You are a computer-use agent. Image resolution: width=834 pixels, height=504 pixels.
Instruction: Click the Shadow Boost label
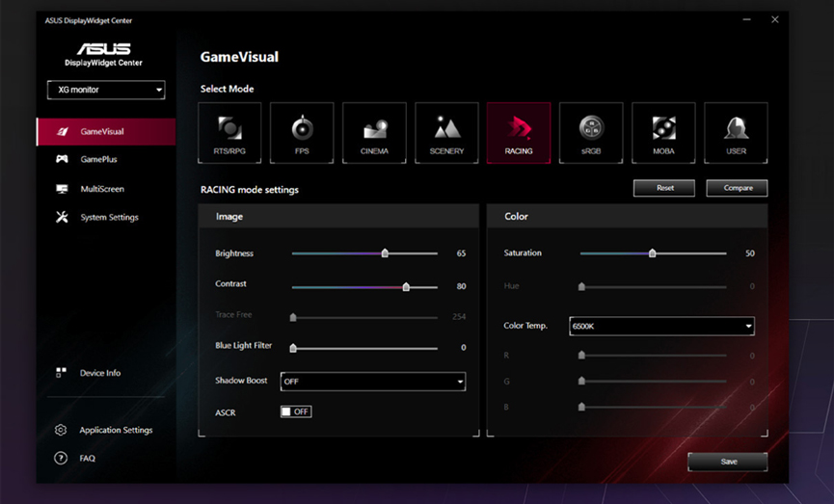(x=241, y=380)
